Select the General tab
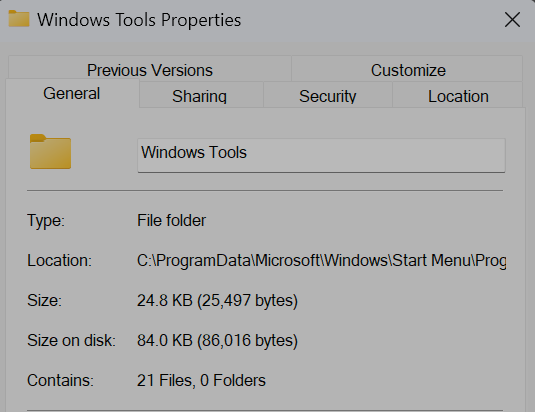The image size is (535, 412). (72, 93)
